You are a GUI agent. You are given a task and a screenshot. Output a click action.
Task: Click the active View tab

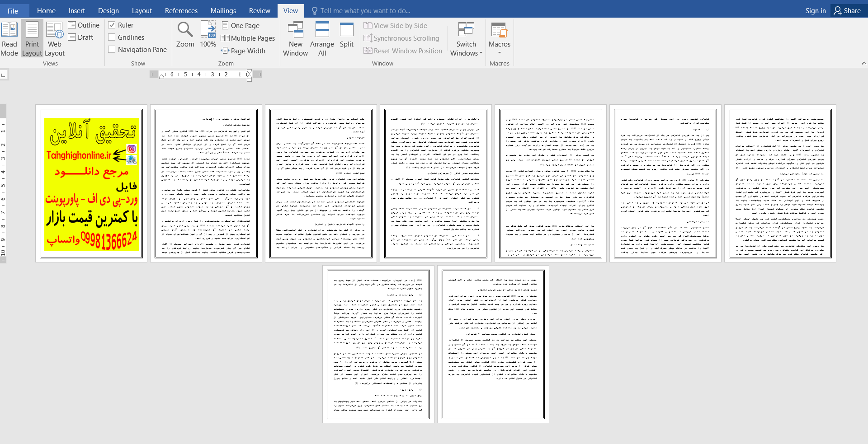pyautogui.click(x=291, y=11)
